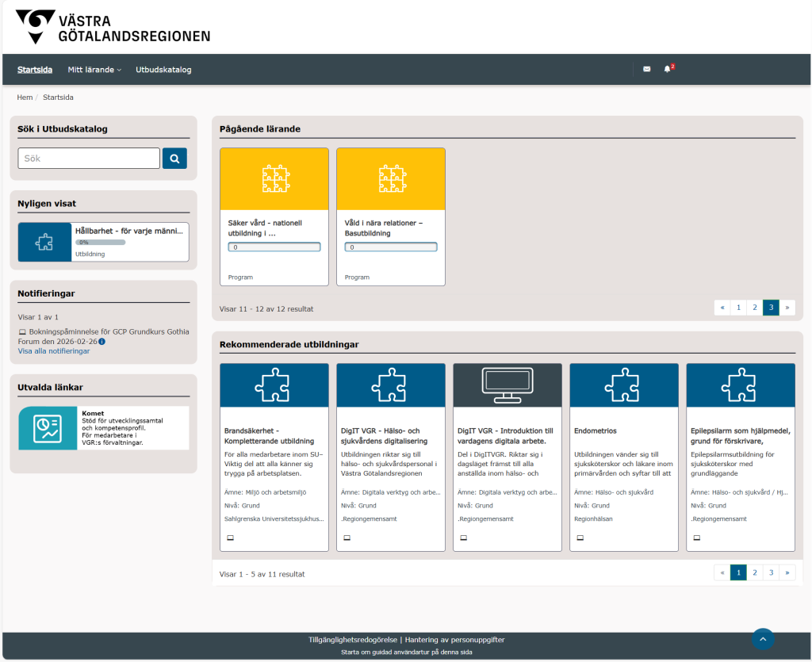Viewport: 812px width, 662px height.
Task: Click Starta om guidad användartur link
Action: click(x=407, y=652)
